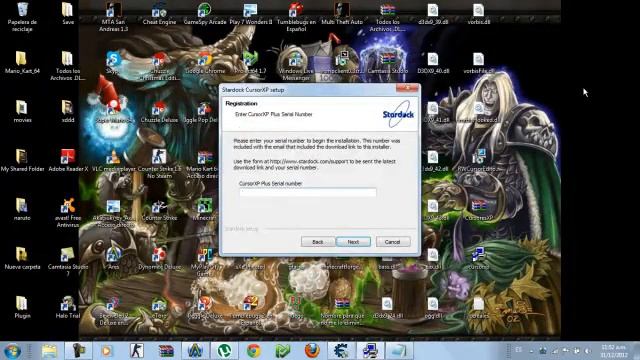
Task: Select the Windows Live Messenger shortcut
Action: tap(296, 66)
